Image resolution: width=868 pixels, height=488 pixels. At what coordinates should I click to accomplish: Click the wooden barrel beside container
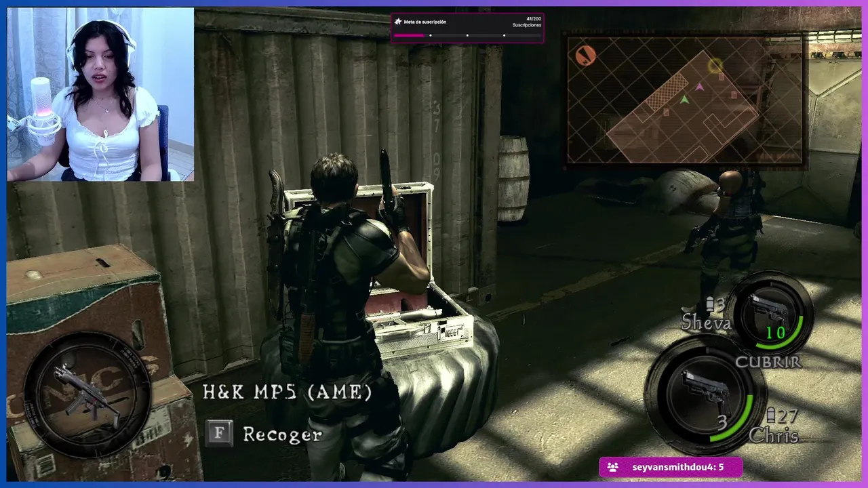tap(513, 179)
